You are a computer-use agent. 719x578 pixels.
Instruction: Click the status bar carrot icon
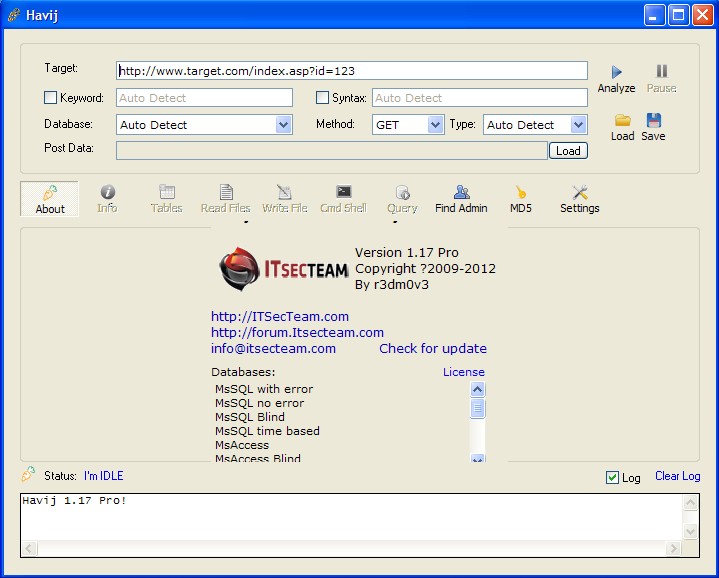(28, 474)
